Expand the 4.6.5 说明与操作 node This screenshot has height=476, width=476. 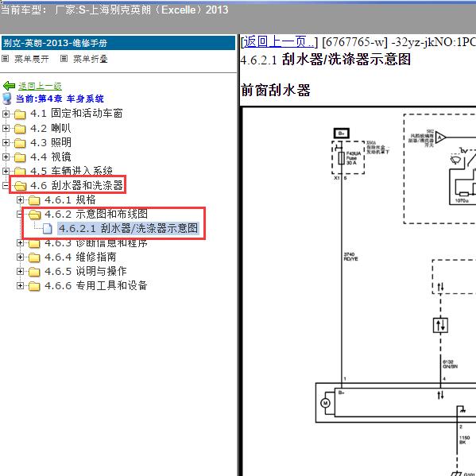click(20, 272)
